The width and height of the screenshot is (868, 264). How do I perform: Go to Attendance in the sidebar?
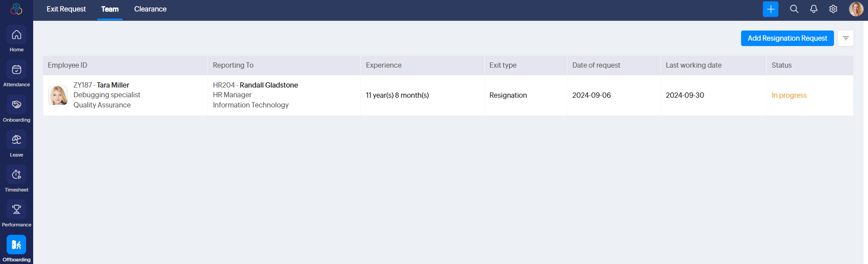point(16,69)
